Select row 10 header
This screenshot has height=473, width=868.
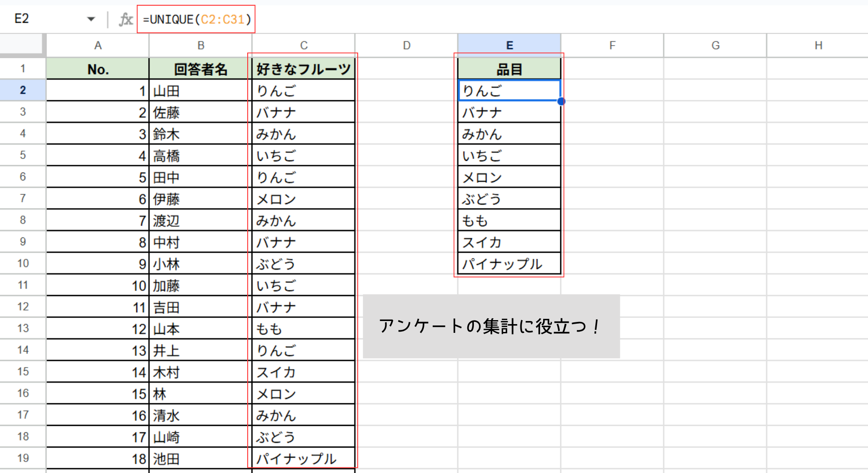point(23,264)
